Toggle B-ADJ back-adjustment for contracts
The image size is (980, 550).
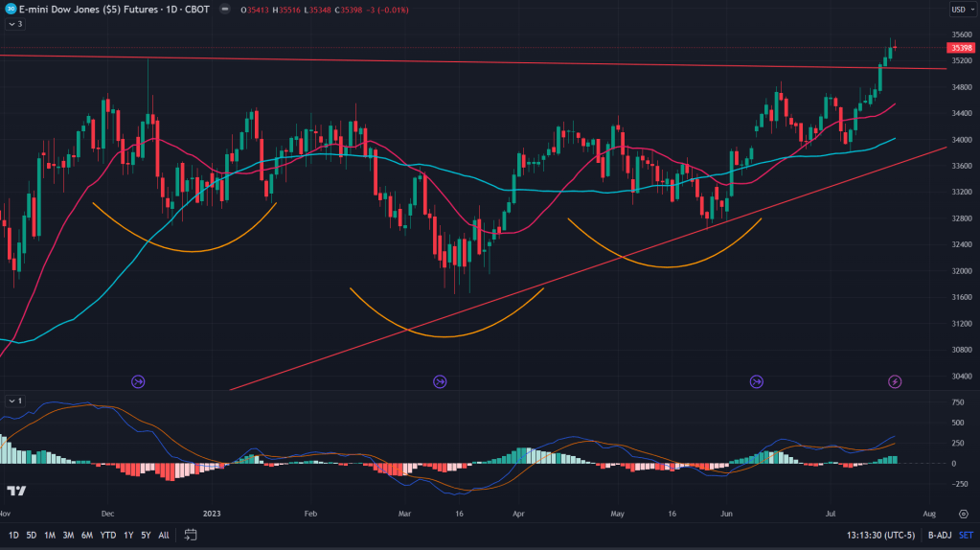tap(927, 535)
